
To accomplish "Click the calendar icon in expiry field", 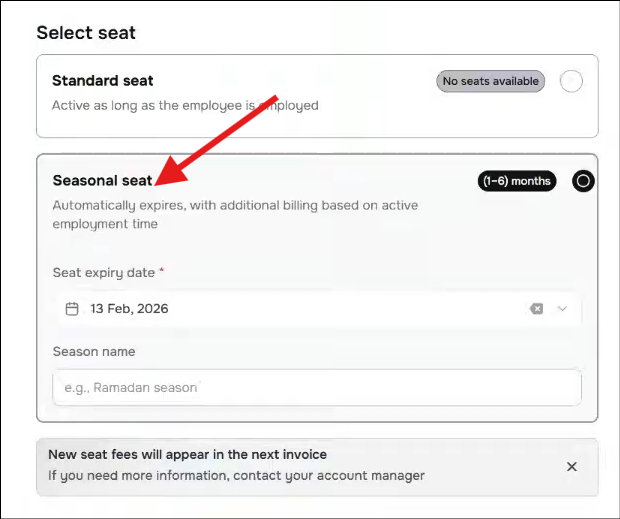I will coord(72,309).
